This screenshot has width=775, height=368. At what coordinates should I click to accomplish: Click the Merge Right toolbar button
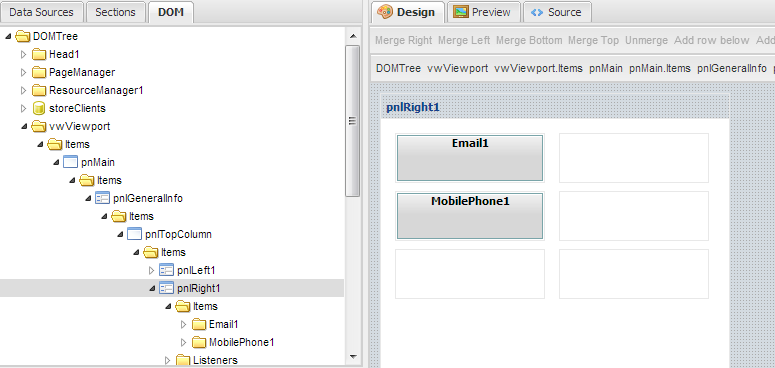tap(403, 41)
